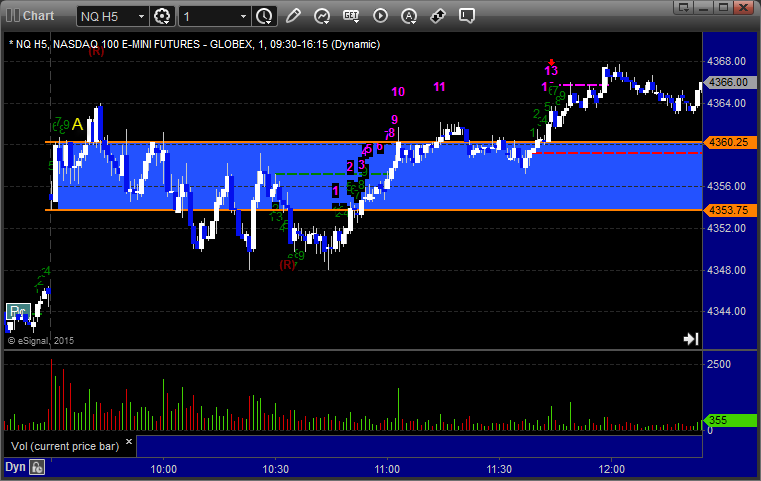
Task: Open the time template clock menu
Action: pos(265,17)
